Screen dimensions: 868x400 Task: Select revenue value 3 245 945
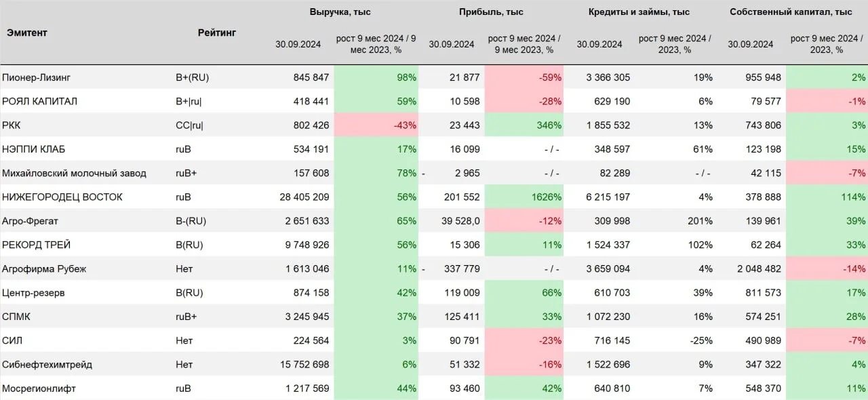tap(307, 317)
